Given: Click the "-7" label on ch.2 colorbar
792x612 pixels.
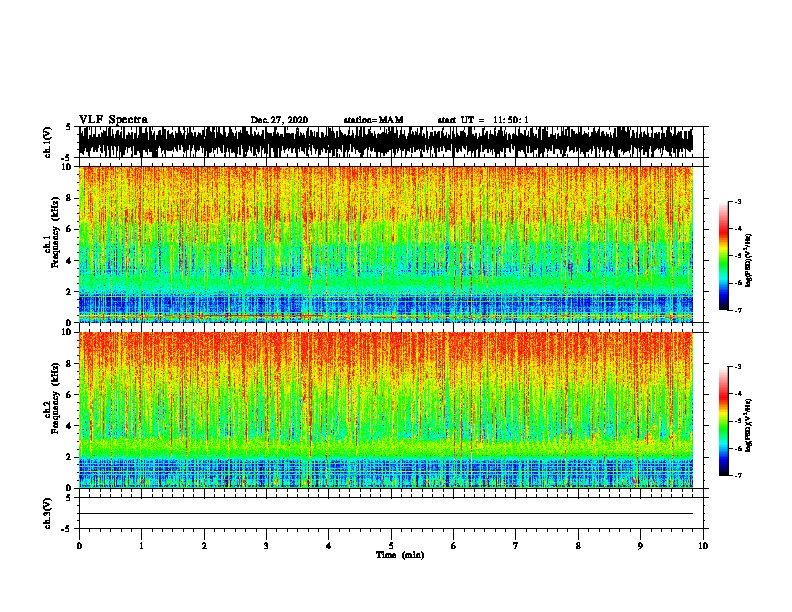Looking at the screenshot, I should (x=737, y=475).
